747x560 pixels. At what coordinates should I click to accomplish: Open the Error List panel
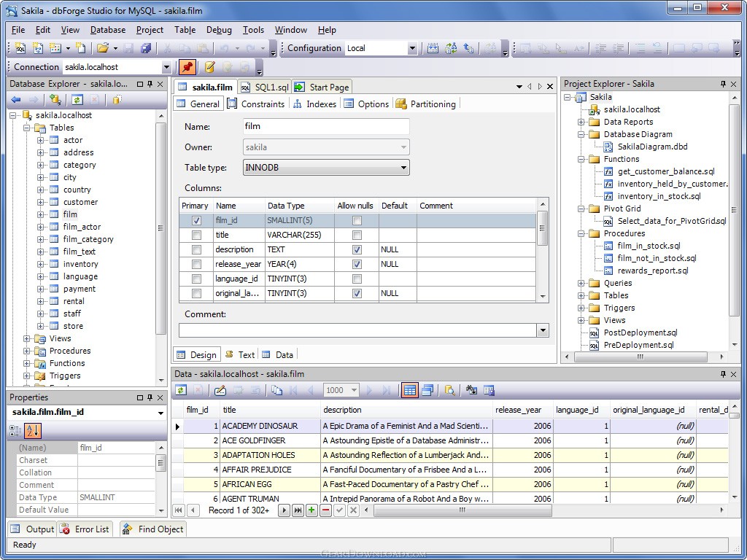pyautogui.click(x=85, y=529)
